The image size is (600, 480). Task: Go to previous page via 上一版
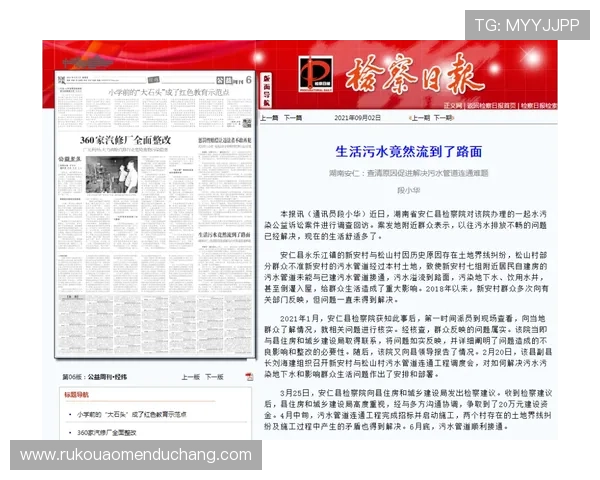pos(191,377)
